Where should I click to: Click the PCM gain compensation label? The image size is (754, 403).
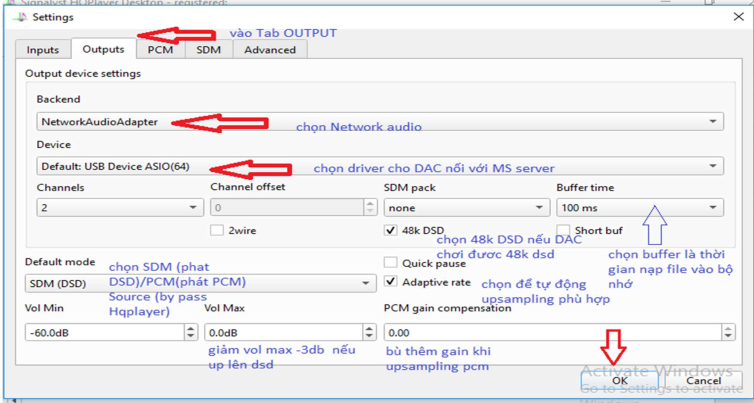pos(447,308)
